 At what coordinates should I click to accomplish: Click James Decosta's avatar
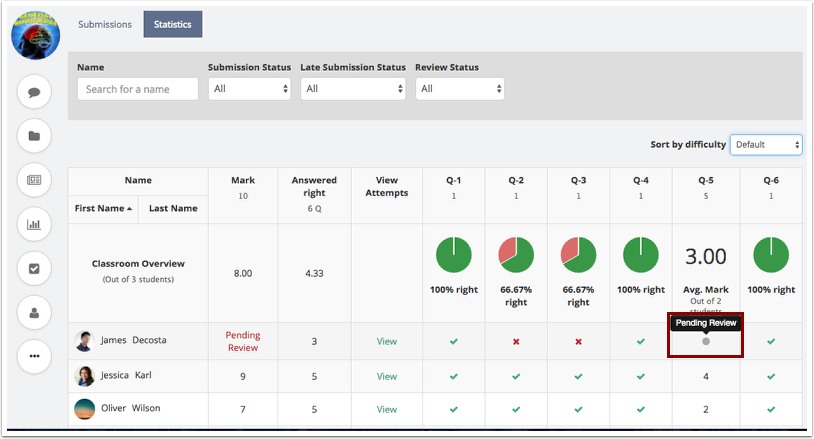pos(84,341)
